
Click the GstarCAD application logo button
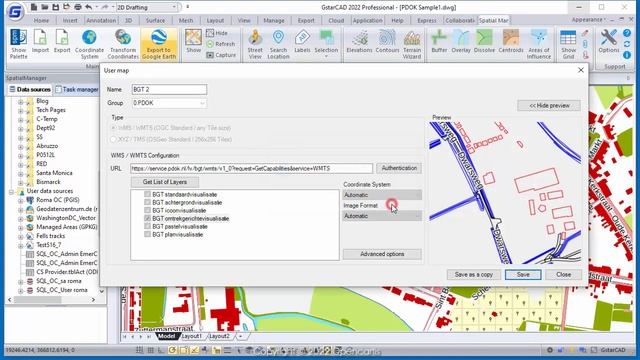point(15,11)
